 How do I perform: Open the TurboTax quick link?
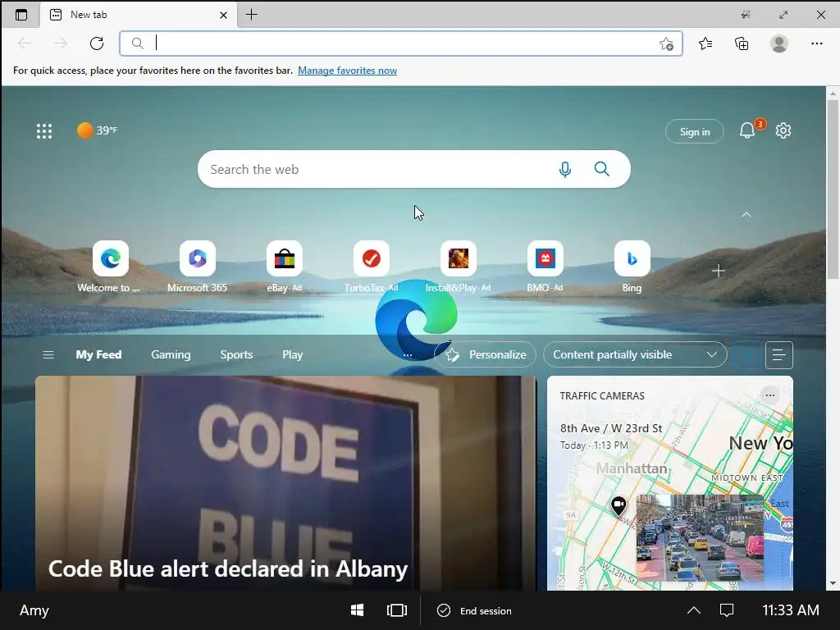click(x=372, y=267)
